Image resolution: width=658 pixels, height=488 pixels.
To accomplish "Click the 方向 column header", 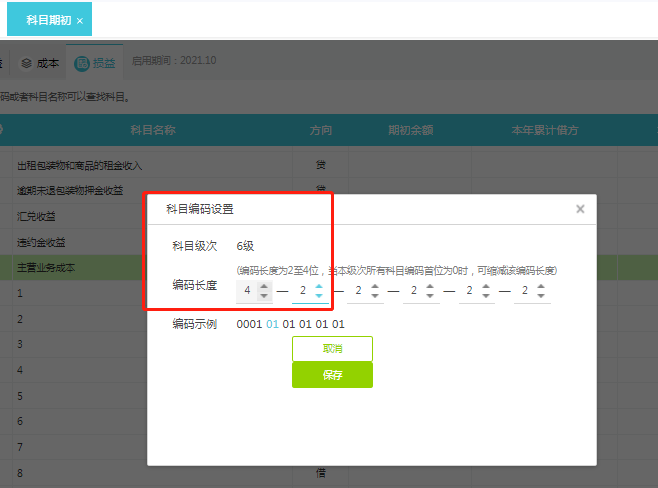I will point(321,130).
